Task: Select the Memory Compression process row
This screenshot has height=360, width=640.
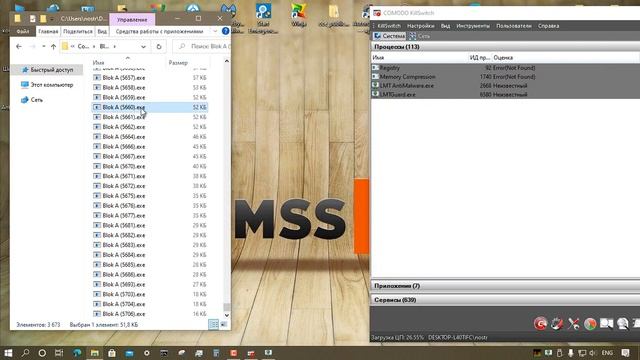Action: click(x=505, y=77)
